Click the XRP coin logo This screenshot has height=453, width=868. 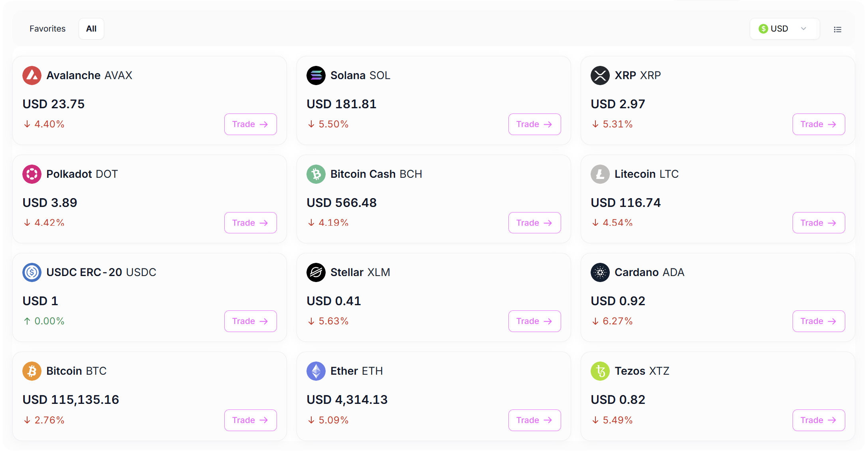[600, 75]
